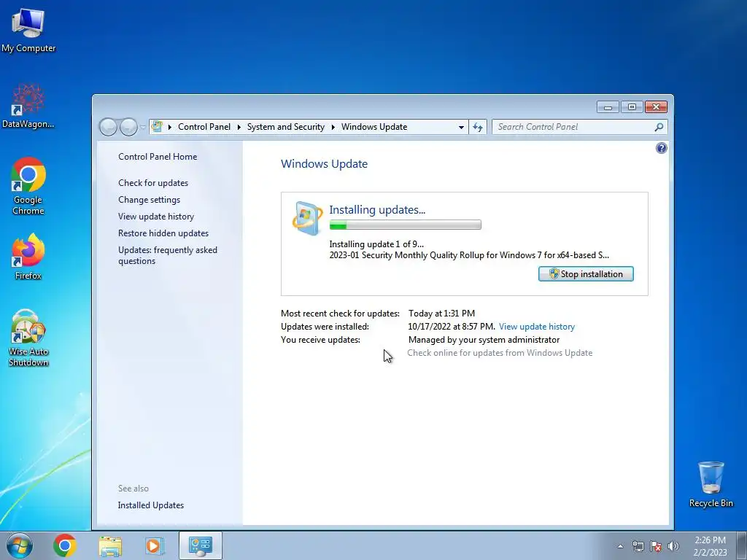747x560 pixels.
Task: Expand the arrow after Control Panel breadcrumb
Action: point(239,127)
